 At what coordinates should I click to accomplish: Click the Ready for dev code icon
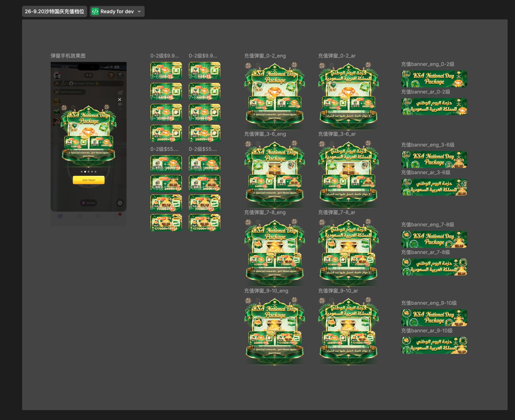[x=95, y=11]
